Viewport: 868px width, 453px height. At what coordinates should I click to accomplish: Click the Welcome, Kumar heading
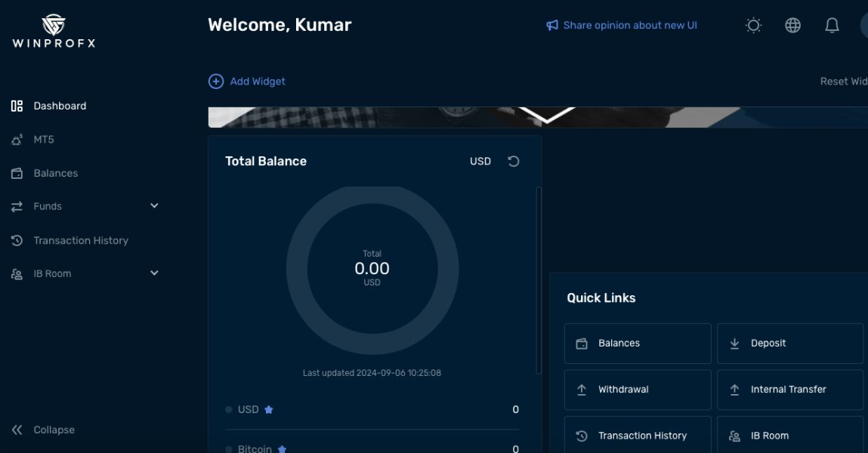click(280, 25)
